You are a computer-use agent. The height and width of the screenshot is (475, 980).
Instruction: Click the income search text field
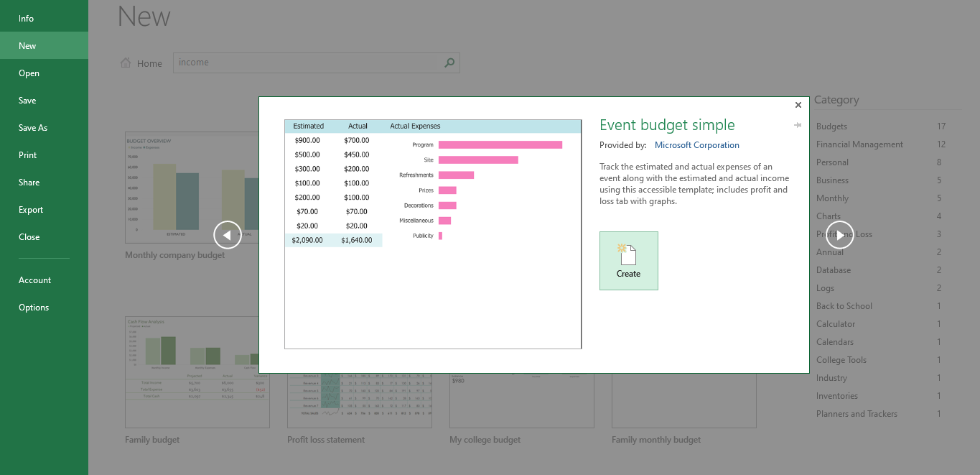click(309, 63)
